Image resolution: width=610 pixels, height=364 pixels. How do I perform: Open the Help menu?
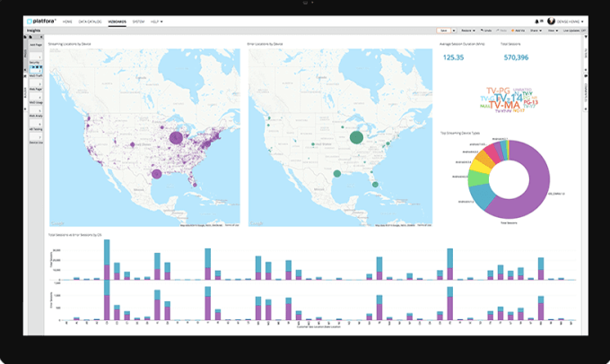(x=156, y=22)
